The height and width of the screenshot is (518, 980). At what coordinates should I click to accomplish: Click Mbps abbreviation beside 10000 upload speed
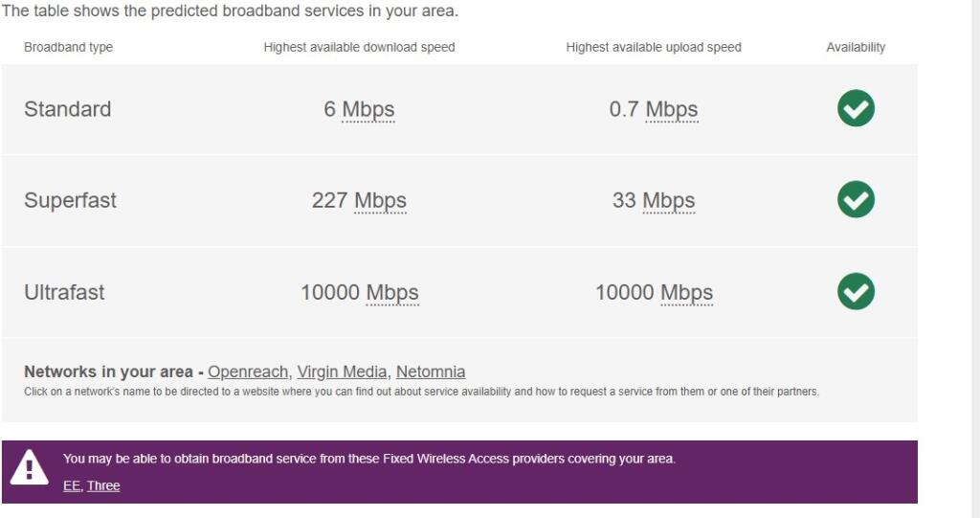(x=687, y=293)
